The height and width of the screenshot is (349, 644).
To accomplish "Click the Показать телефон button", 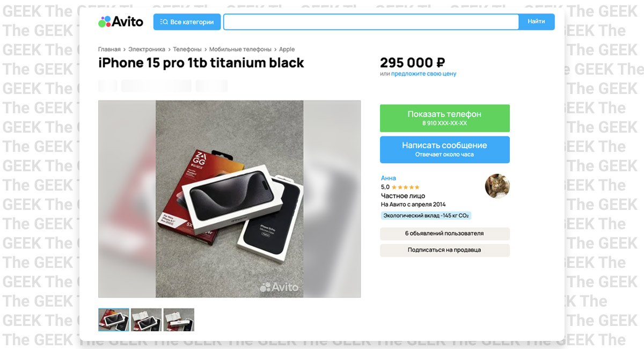I will click(444, 118).
